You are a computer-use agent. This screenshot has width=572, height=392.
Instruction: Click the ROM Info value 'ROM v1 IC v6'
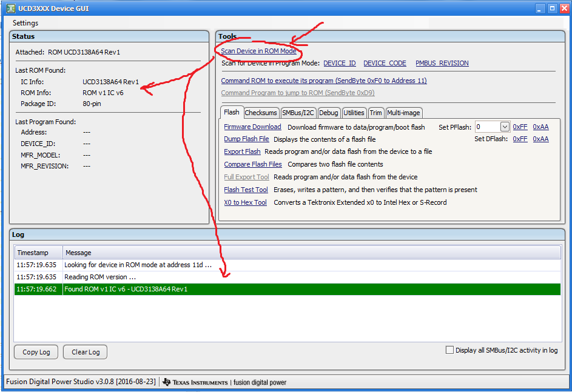[x=103, y=93]
